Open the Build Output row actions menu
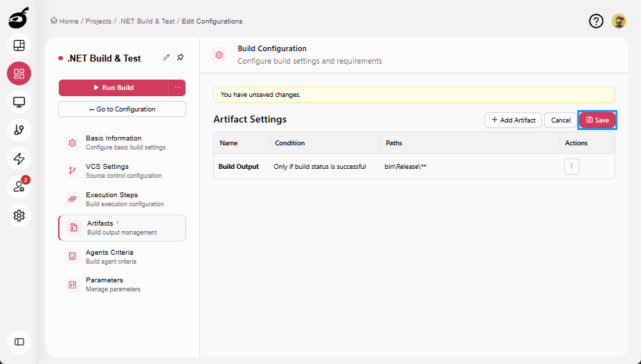The height and width of the screenshot is (364, 641). pos(572,166)
